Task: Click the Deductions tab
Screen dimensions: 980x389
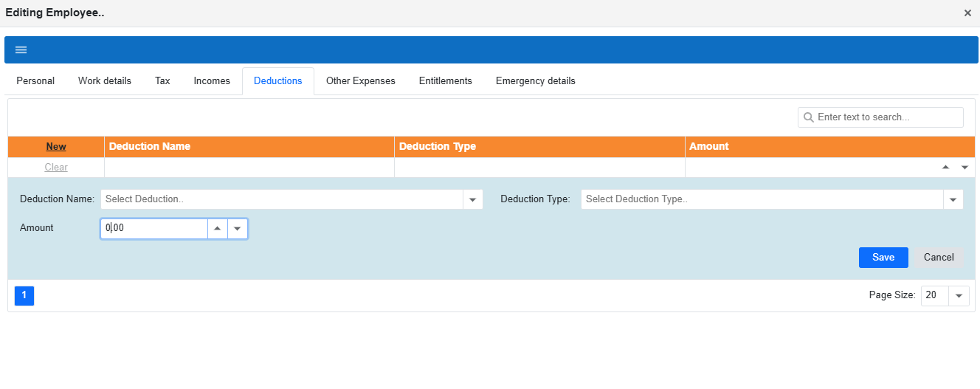Action: click(278, 81)
